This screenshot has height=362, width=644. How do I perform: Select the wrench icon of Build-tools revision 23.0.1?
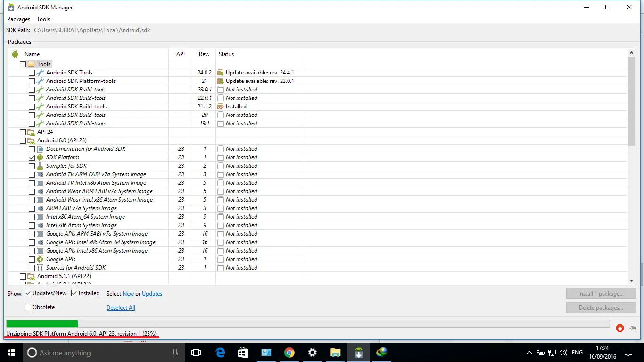[x=40, y=90]
